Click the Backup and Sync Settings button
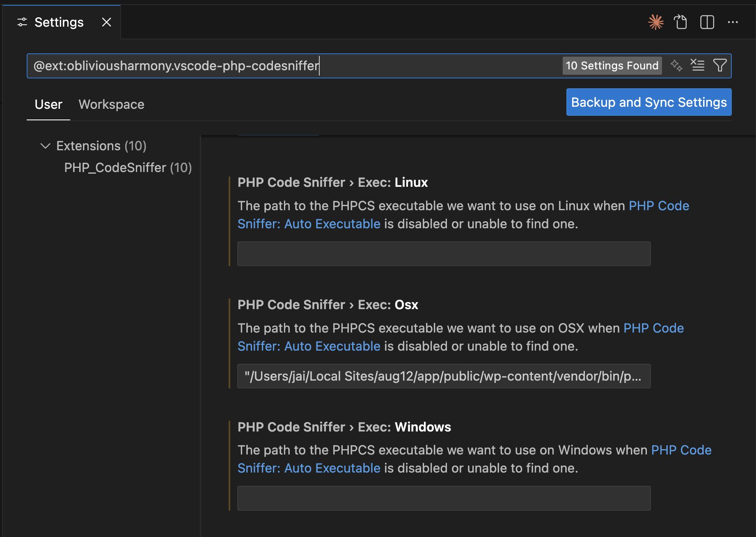This screenshot has width=756, height=537. 648,102
